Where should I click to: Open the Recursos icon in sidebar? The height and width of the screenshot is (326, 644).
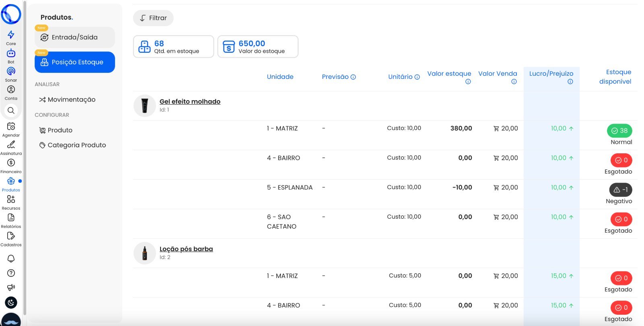11,202
